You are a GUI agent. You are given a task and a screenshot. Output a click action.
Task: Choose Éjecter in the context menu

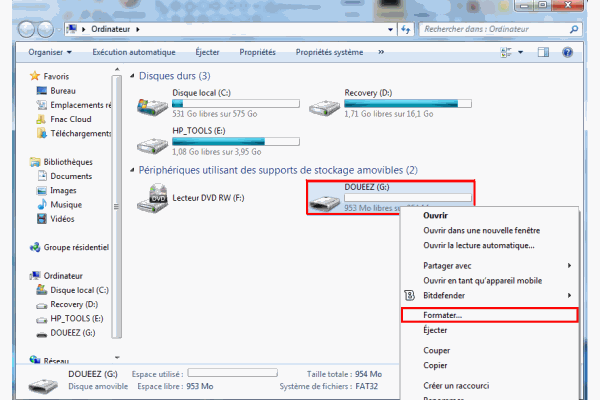coord(435,330)
